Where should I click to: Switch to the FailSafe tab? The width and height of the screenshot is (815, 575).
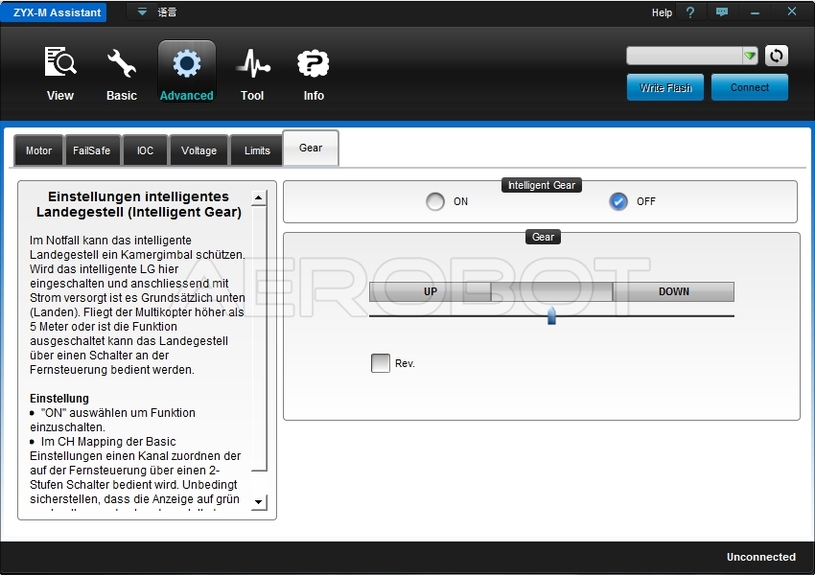click(91, 151)
